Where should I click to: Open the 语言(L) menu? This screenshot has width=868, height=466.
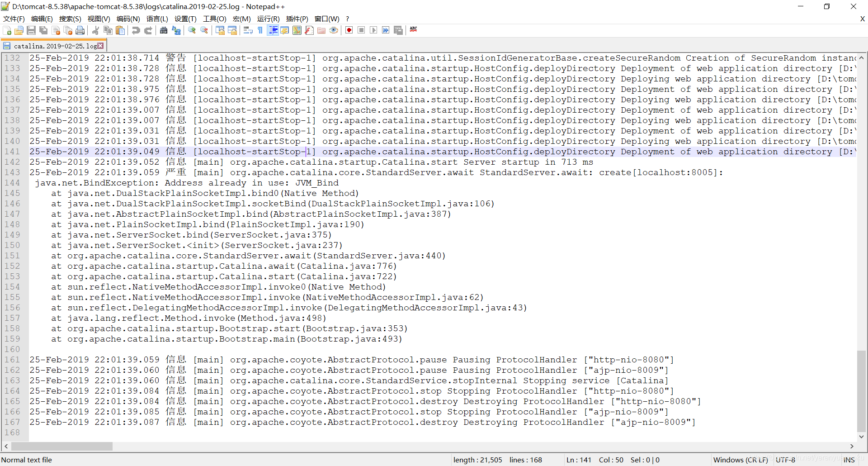pyautogui.click(x=157, y=19)
